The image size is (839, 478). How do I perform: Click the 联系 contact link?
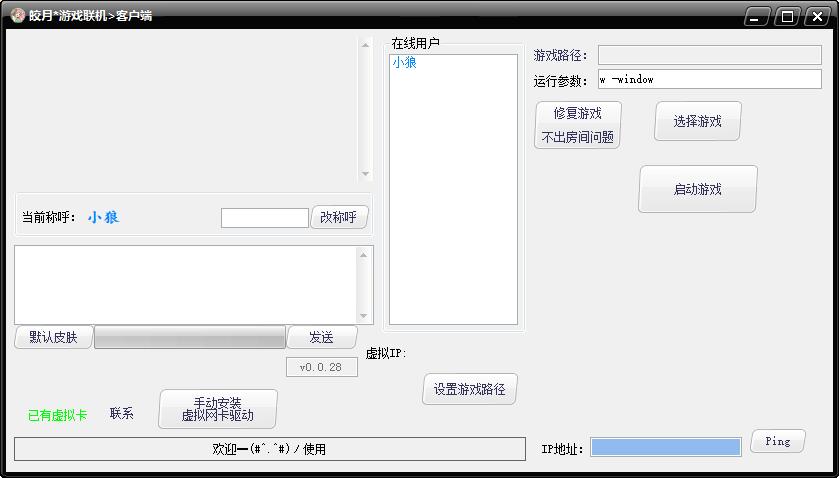click(x=121, y=413)
